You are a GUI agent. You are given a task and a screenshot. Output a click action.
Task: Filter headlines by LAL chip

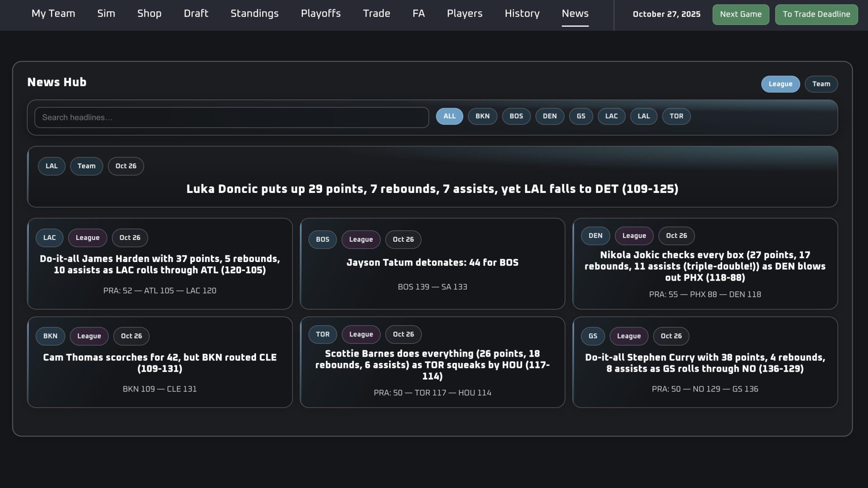643,116
